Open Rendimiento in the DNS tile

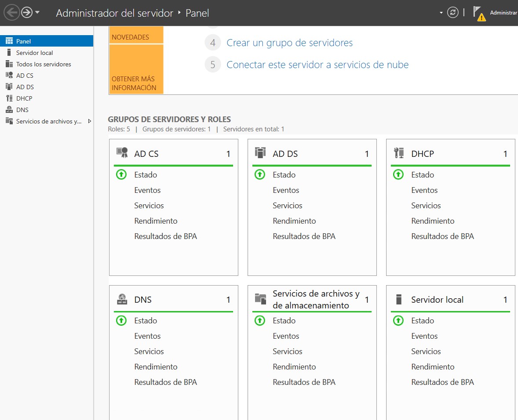(x=156, y=366)
